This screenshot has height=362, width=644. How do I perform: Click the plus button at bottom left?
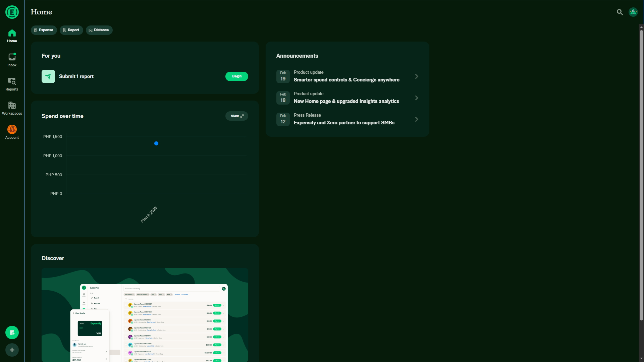pyautogui.click(x=12, y=350)
